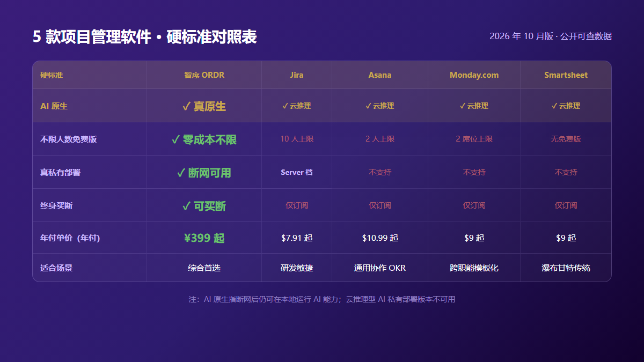Click '仅订阅' in the Asana column
This screenshot has width=644, height=362.
(380, 205)
